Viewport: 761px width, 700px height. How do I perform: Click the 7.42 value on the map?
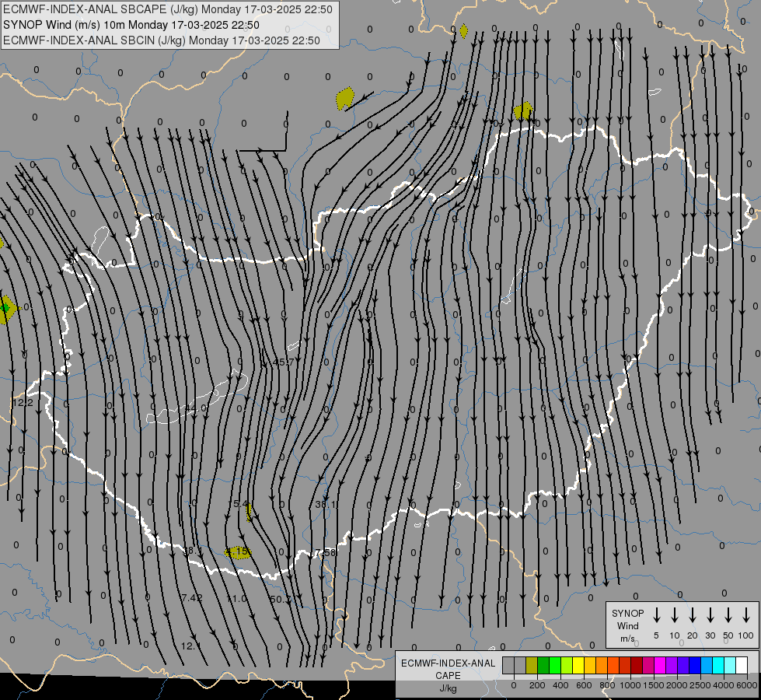pyautogui.click(x=192, y=597)
